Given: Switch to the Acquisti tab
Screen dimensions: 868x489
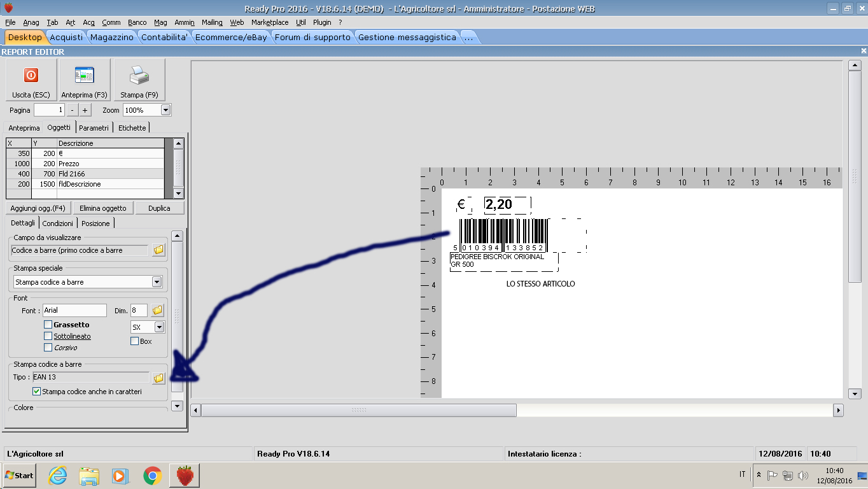Looking at the screenshot, I should tap(66, 37).
